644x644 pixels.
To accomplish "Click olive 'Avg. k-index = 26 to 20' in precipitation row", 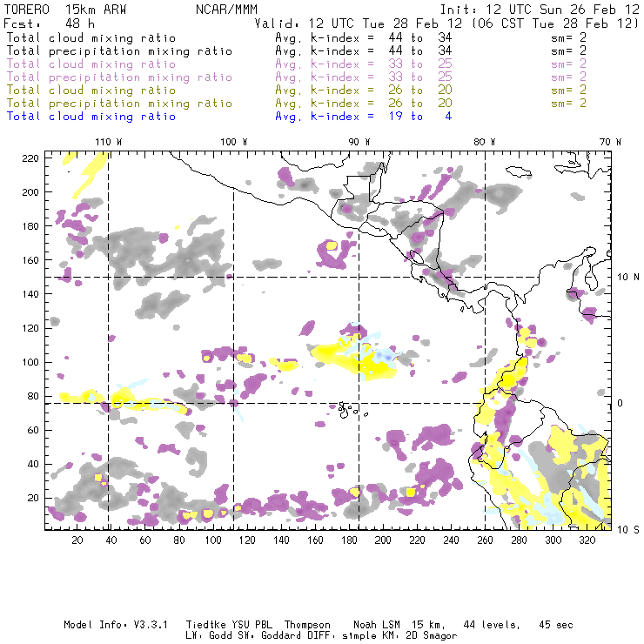I will pos(364,104).
